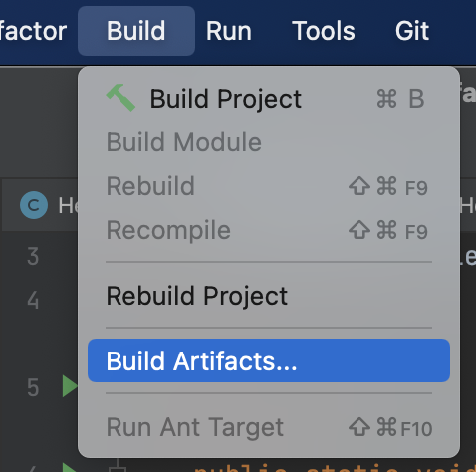476x472 pixels.
Task: Click line number 3 in the gutter
Action: click(x=33, y=256)
